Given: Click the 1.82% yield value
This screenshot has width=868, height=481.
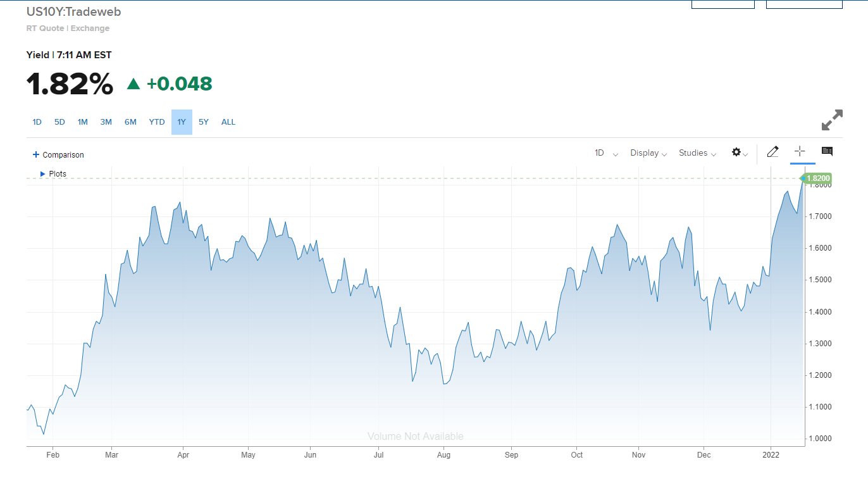Looking at the screenshot, I should click(x=70, y=84).
